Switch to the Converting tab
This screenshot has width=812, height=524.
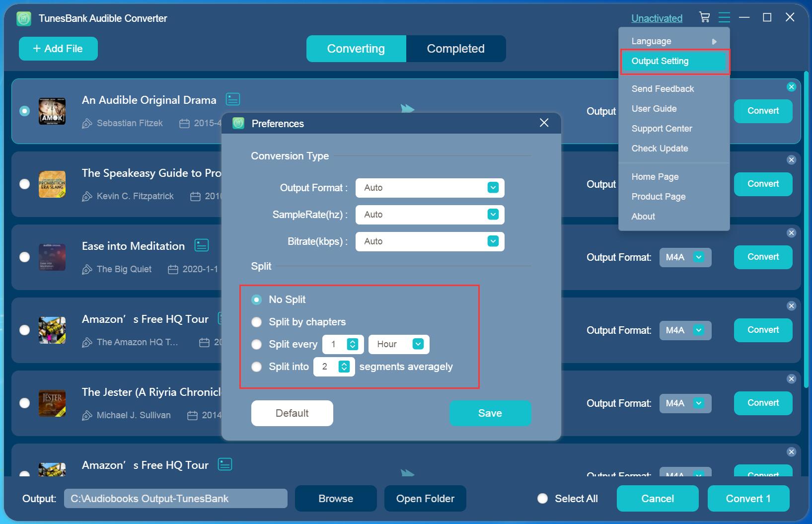[x=356, y=49]
